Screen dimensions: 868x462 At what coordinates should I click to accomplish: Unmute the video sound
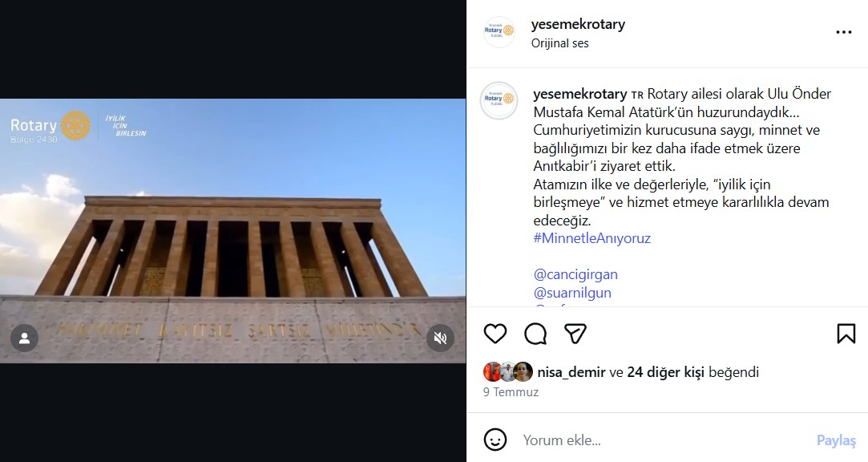click(x=440, y=338)
